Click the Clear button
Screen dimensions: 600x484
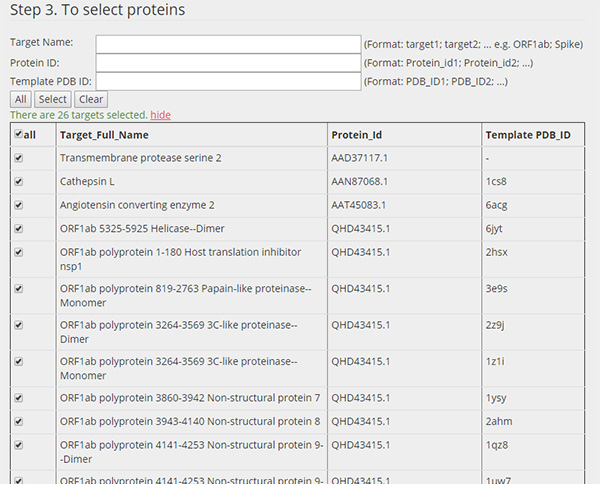[x=91, y=99]
